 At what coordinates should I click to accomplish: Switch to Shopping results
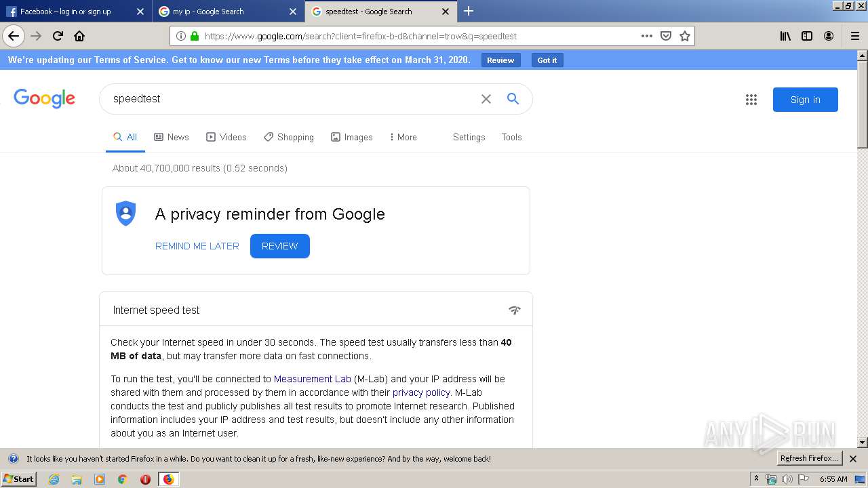pyautogui.click(x=289, y=137)
